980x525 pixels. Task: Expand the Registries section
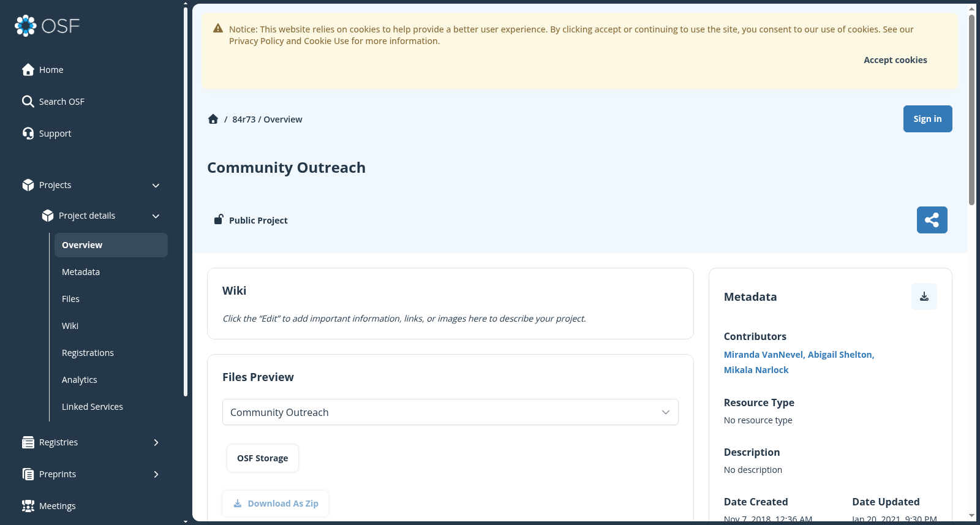(x=156, y=442)
